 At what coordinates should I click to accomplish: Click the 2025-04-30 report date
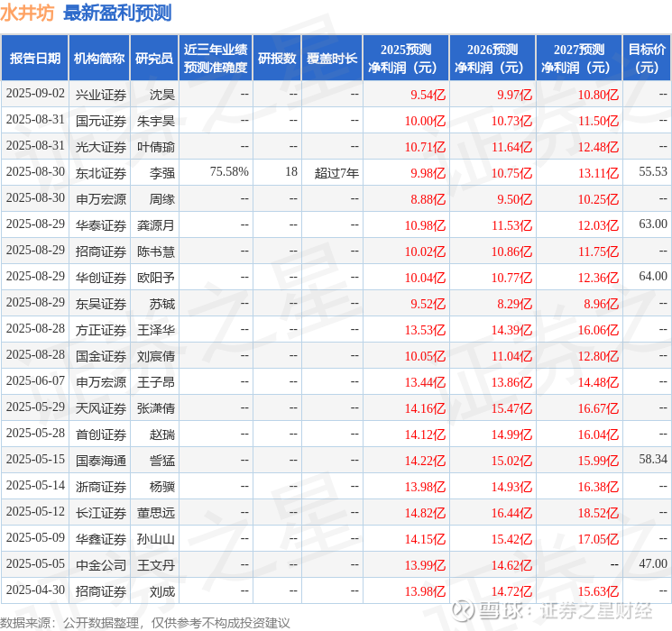tap(35, 590)
